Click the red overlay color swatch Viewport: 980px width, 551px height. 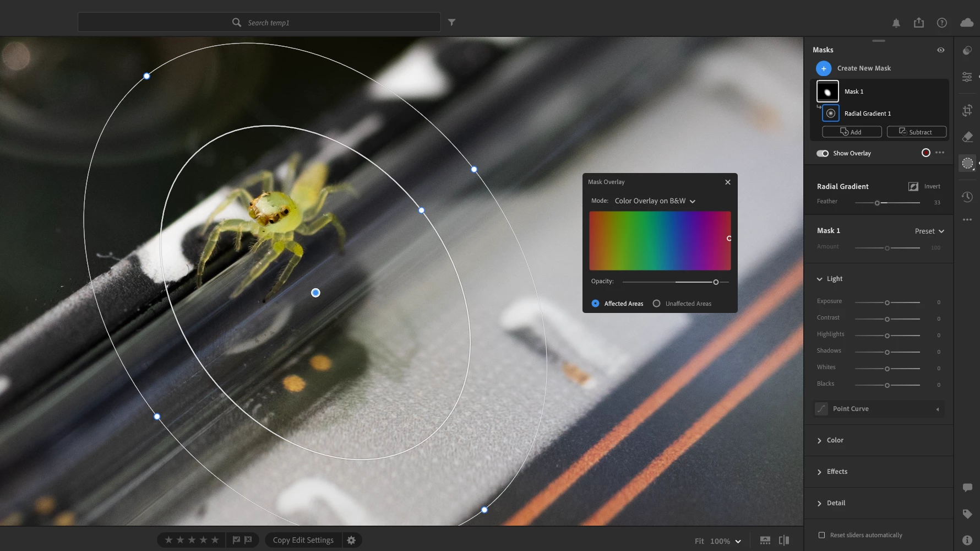click(x=926, y=153)
